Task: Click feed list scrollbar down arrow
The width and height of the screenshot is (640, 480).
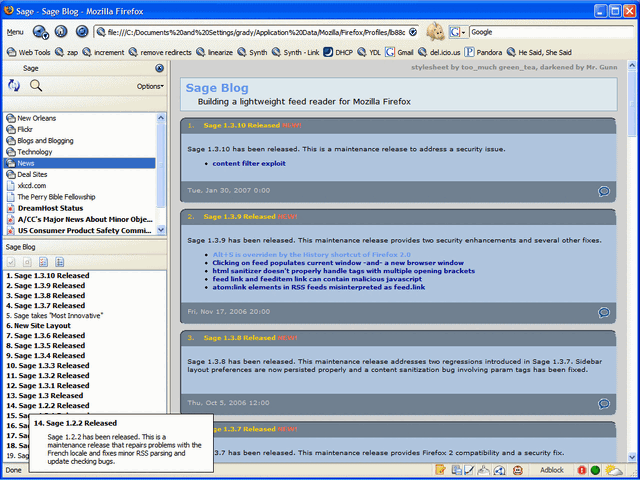Action: (161, 230)
